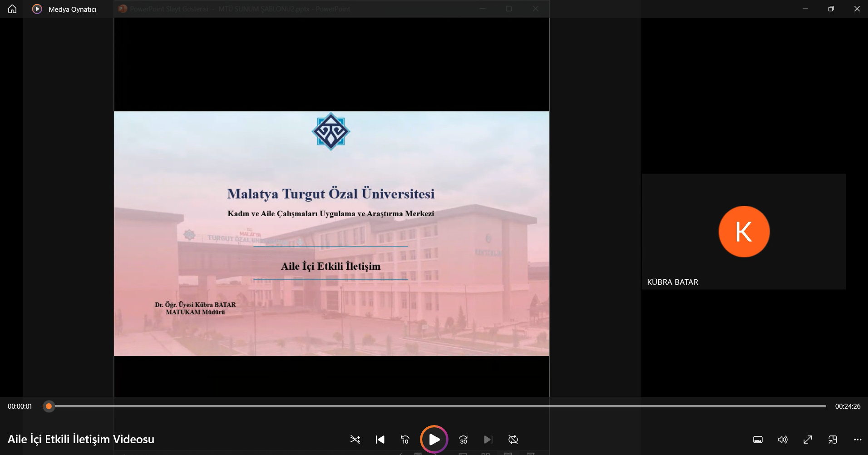Open the volume control
Viewport: 868px width, 455px height.
tap(783, 440)
